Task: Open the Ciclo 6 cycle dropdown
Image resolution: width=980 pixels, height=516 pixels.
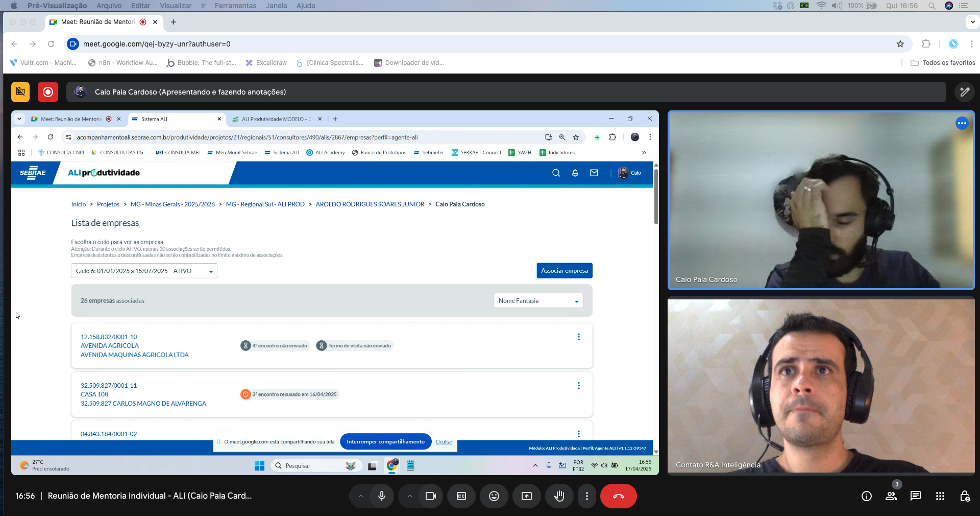Action: coord(144,271)
